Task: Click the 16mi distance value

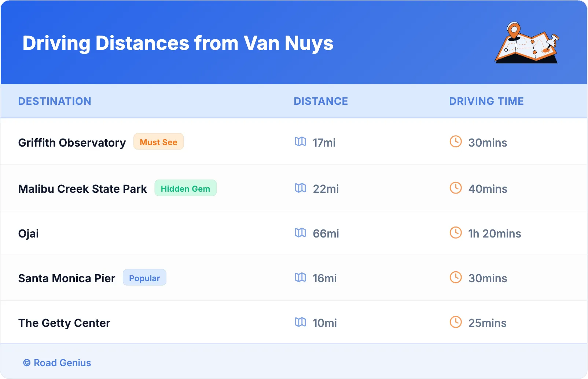Action: pyautogui.click(x=325, y=278)
